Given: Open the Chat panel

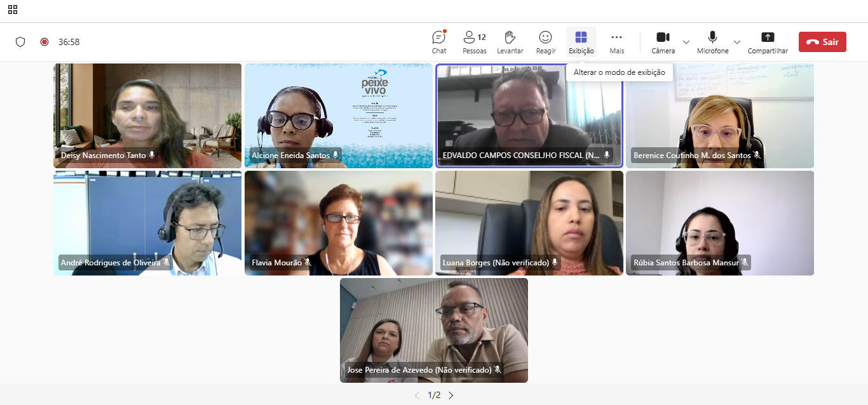Looking at the screenshot, I should 438,42.
